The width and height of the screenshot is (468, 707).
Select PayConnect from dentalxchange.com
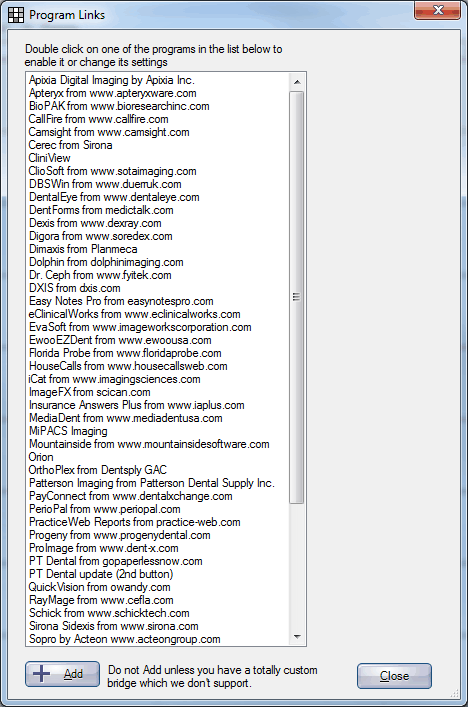131,496
